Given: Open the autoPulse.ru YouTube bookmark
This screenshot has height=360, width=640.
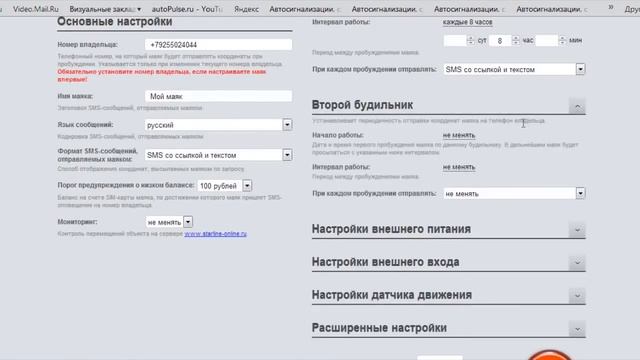Looking at the screenshot, I should click(187, 9).
